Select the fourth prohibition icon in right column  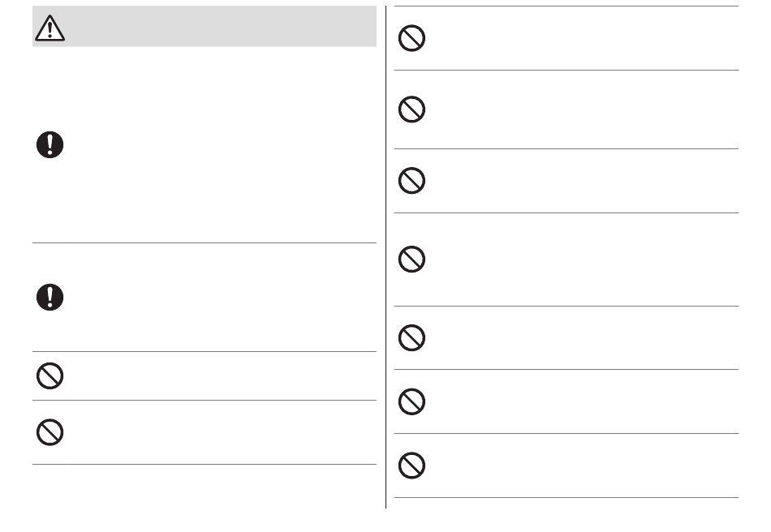pos(412,260)
